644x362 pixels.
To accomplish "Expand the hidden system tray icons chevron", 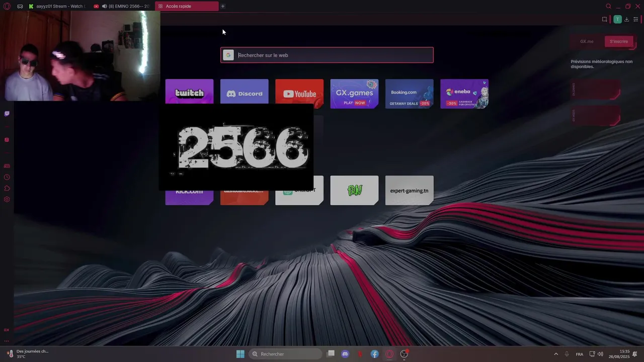I will tap(556, 354).
